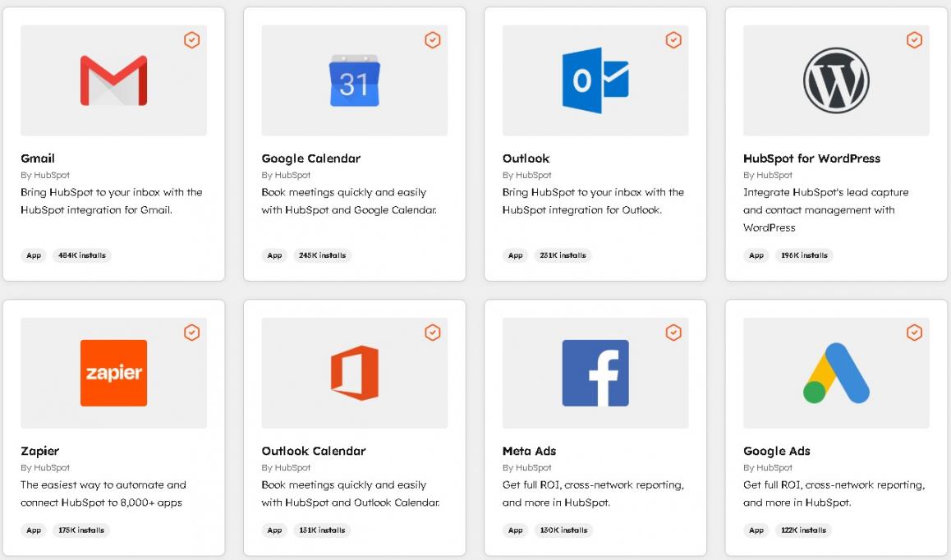Viewport: 951px width, 560px height.
Task: Click the App tag on Outlook Calendar card
Action: pyautogui.click(x=275, y=530)
